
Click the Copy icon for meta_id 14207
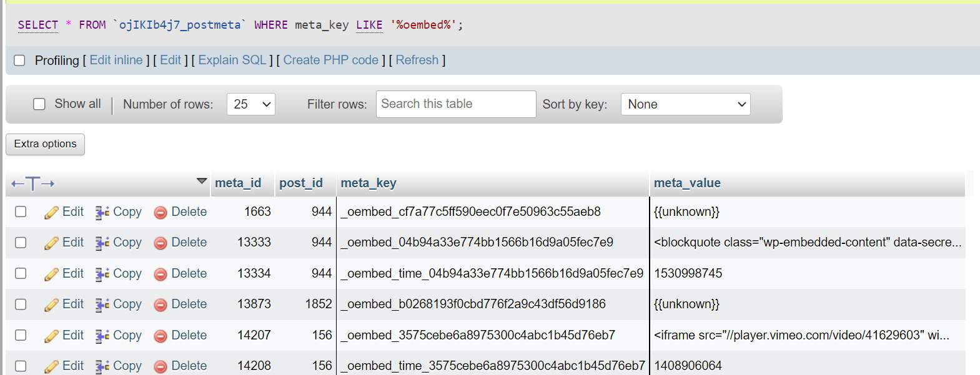tap(102, 336)
